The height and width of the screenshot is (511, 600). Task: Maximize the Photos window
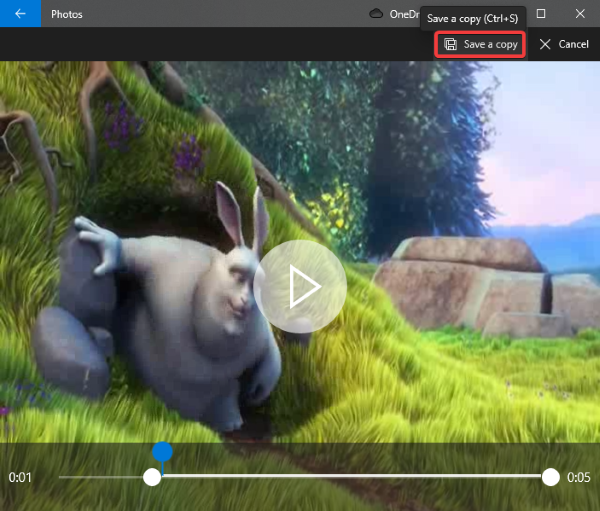(541, 14)
